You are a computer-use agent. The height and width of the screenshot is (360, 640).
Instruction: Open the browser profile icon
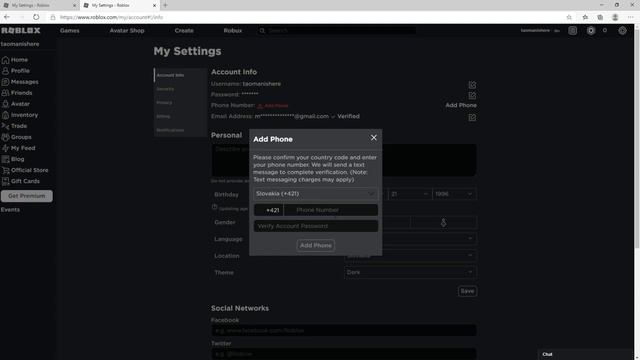615,17
